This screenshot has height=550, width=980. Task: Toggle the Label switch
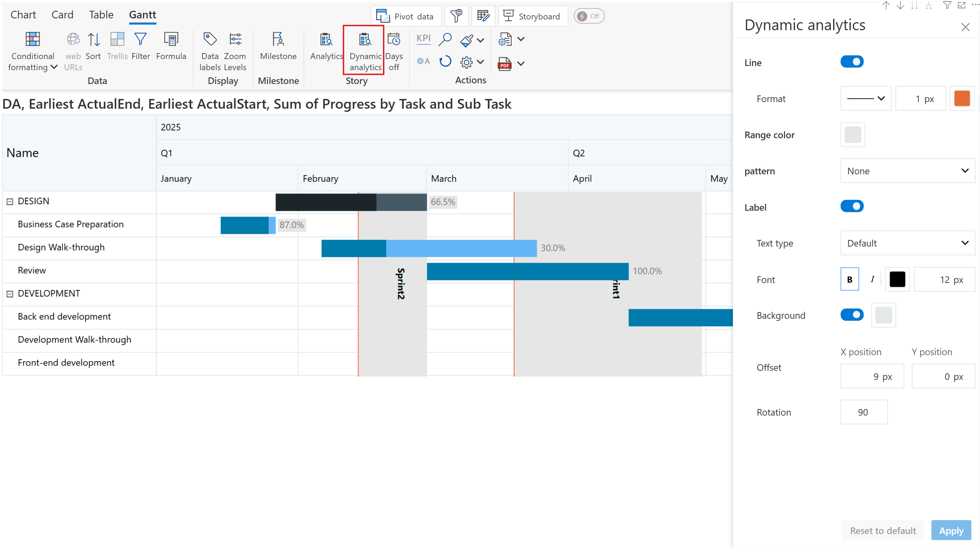[x=852, y=206]
